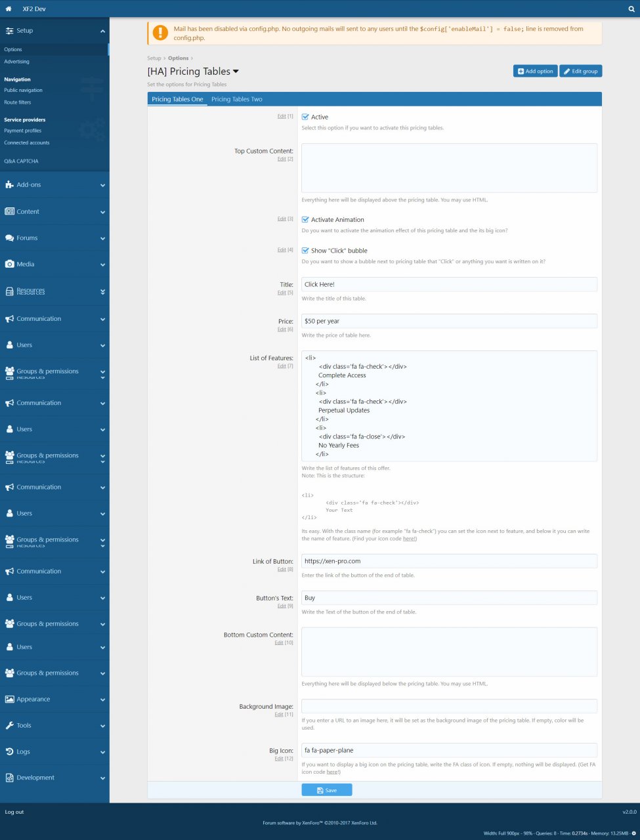This screenshot has height=840, width=640.
Task: Click the home icon in top bar
Action: click(9, 9)
